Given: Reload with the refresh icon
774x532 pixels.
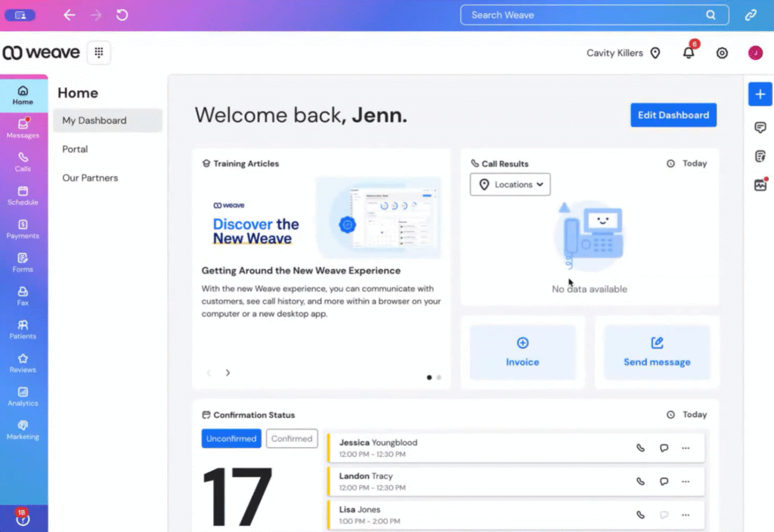Looking at the screenshot, I should click(x=122, y=15).
